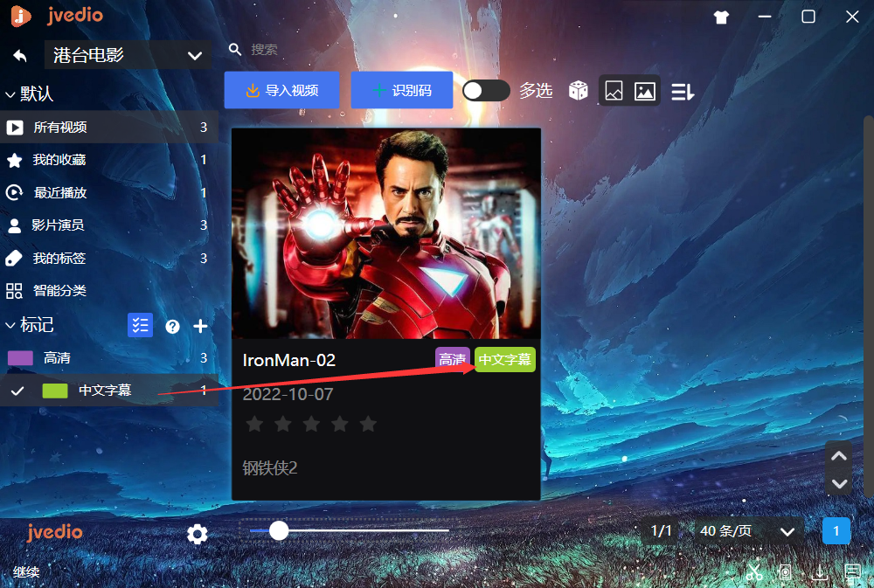Click the 2022-10-07 date text
This screenshot has height=588, width=874.
(x=288, y=394)
